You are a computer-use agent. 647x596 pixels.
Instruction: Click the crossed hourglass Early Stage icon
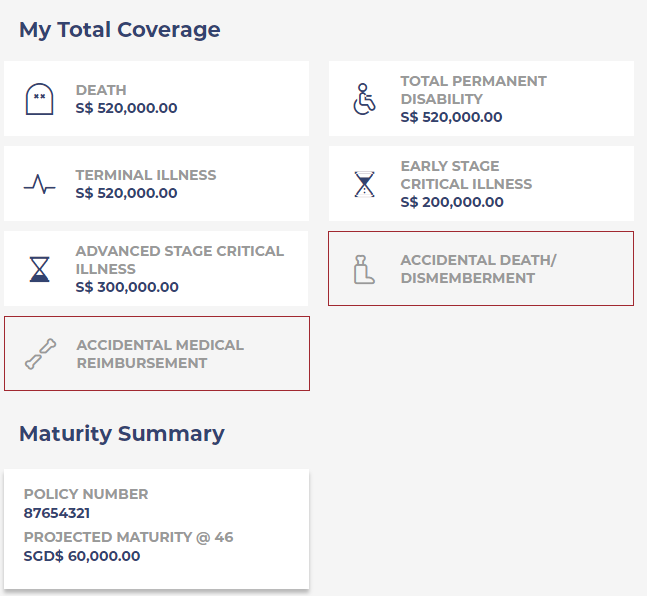(x=365, y=184)
